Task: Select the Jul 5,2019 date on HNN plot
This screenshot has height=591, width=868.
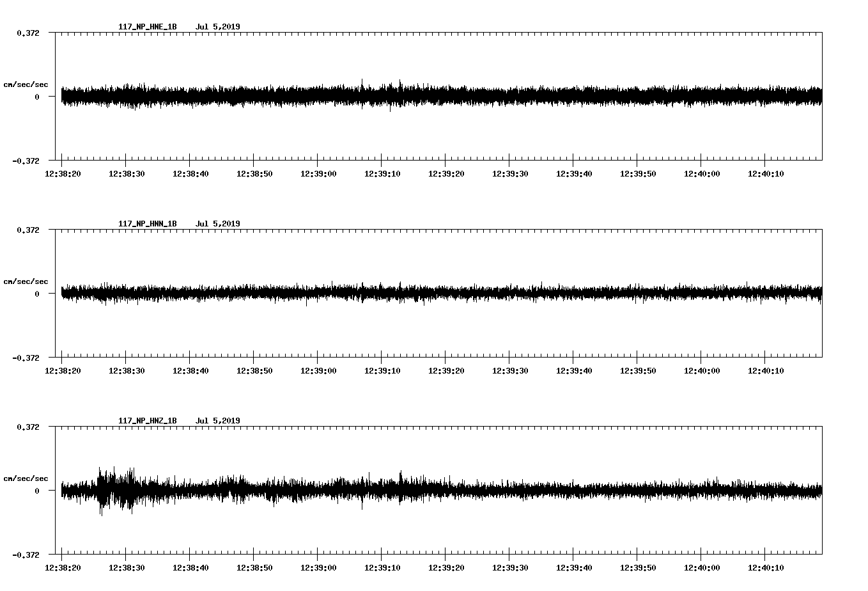Action: [x=218, y=224]
